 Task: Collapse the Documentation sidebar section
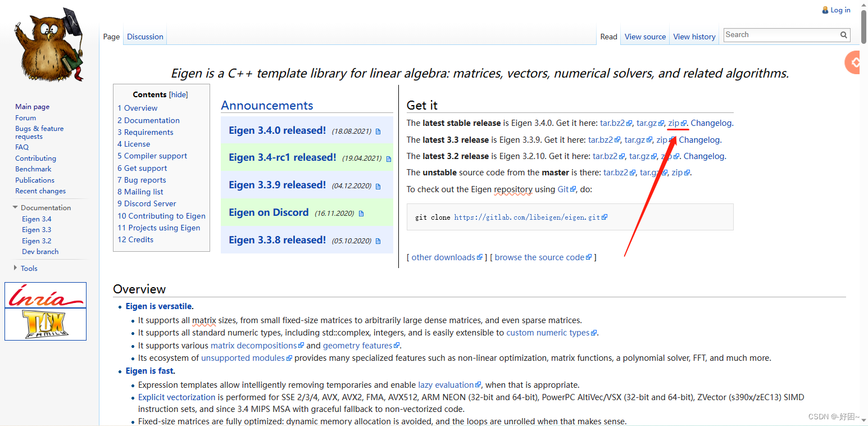tap(15, 207)
